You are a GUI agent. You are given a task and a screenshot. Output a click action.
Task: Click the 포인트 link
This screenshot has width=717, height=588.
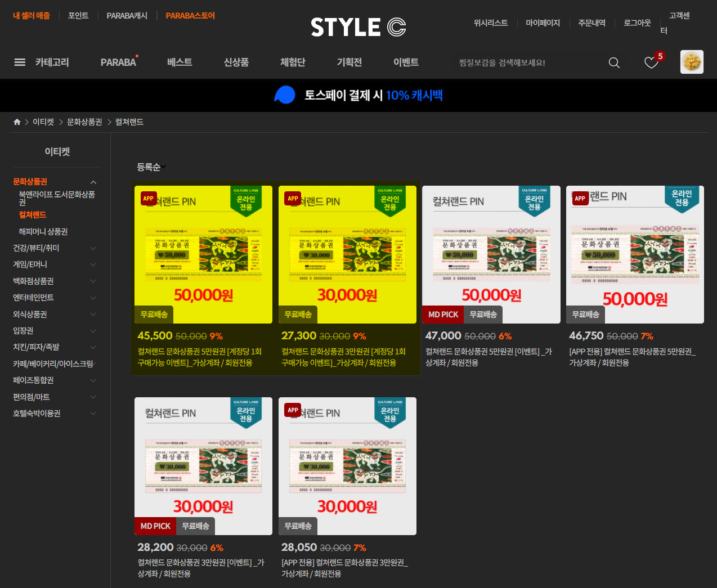[78, 16]
